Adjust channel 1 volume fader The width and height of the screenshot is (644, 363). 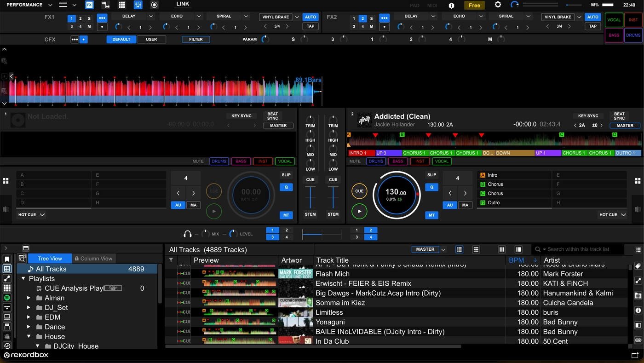310,198
